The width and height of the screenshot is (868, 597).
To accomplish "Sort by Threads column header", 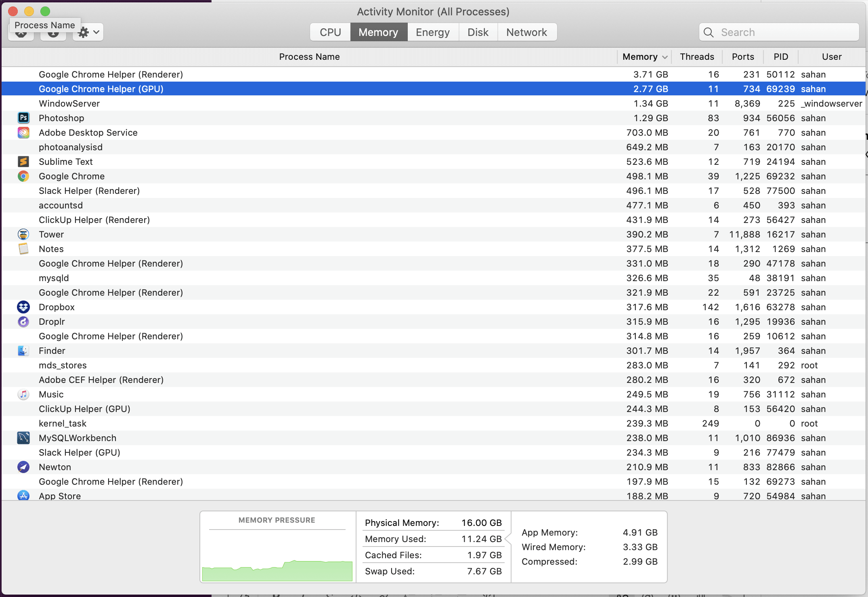I will click(x=697, y=57).
